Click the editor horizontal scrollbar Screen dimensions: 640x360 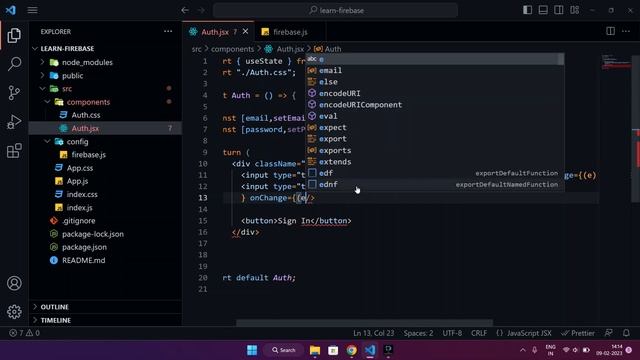pyautogui.click(x=364, y=323)
